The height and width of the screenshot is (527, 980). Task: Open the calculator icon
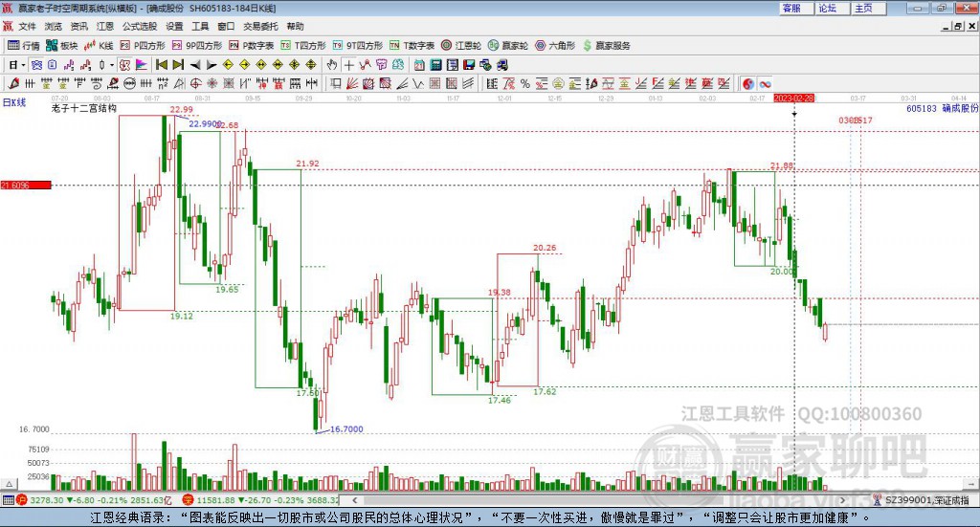(x=436, y=65)
